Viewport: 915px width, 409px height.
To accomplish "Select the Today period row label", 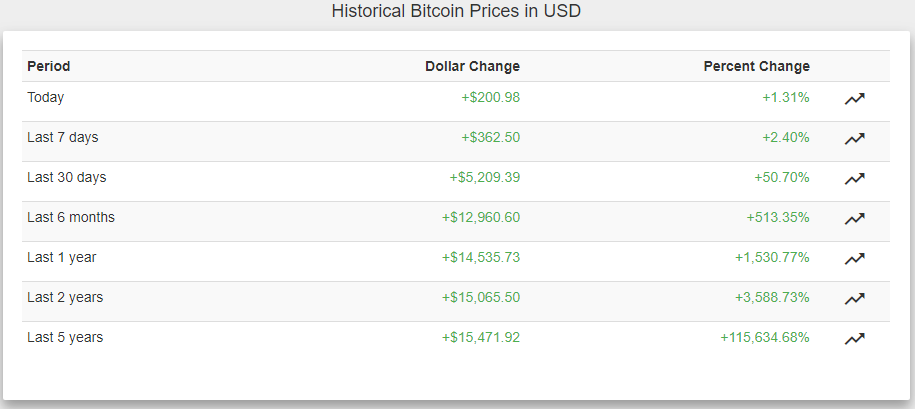I will [46, 97].
